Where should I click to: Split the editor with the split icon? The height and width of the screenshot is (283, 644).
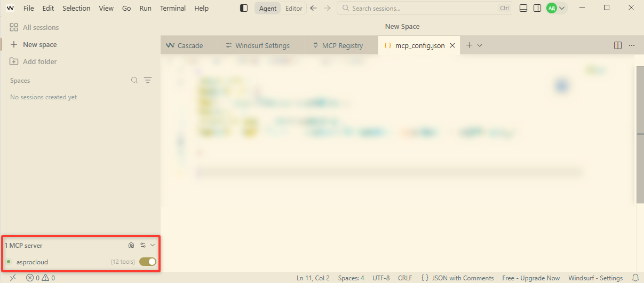tap(618, 45)
